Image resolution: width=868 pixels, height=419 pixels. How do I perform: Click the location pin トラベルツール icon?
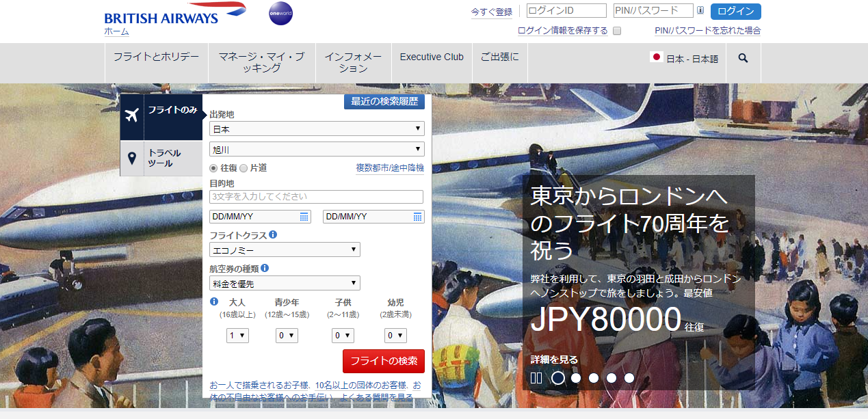pyautogui.click(x=132, y=159)
